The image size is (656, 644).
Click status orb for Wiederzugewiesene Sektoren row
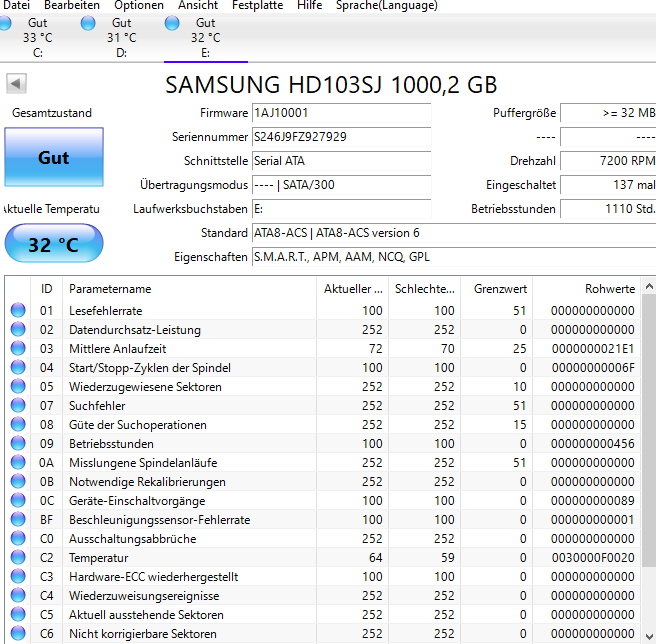click(18, 386)
